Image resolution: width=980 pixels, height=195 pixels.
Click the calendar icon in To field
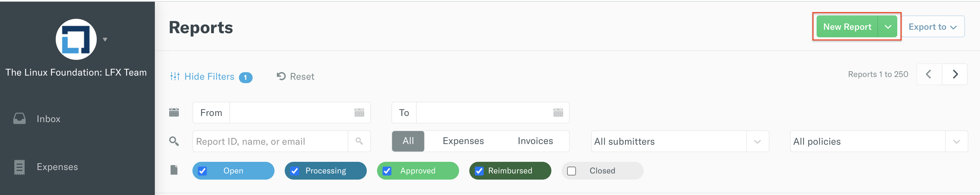coord(558,113)
